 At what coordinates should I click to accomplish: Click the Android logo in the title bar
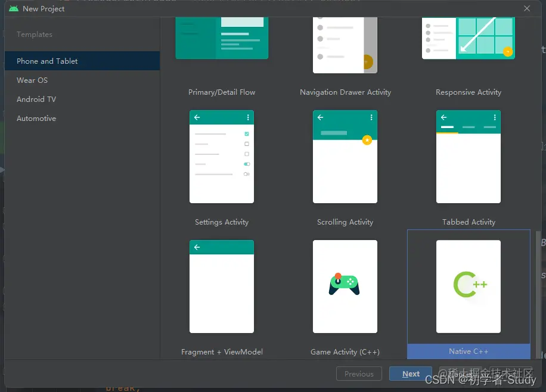click(14, 9)
